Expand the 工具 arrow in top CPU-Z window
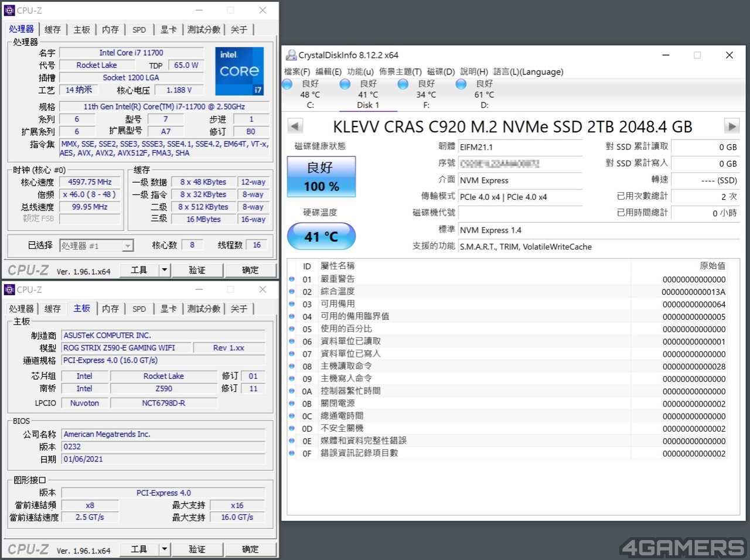The height and width of the screenshot is (560, 750). click(165, 270)
